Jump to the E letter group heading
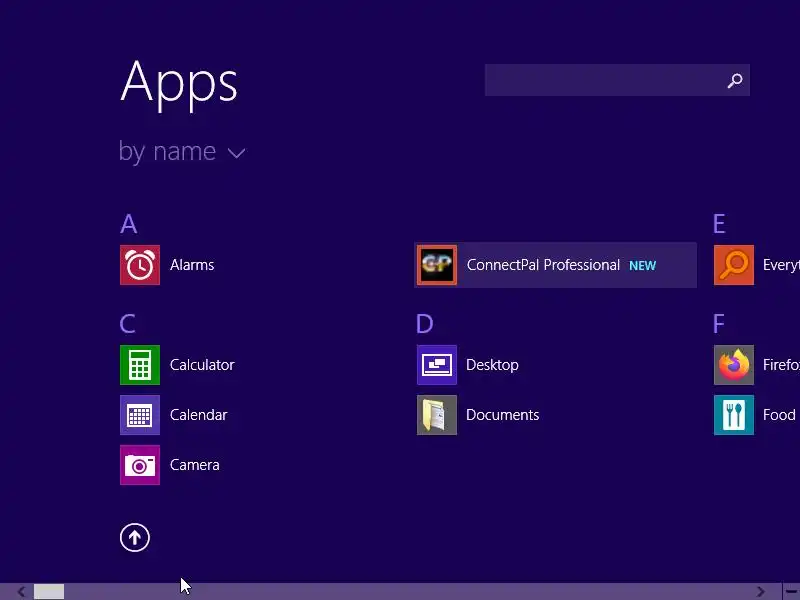800x600 pixels. [x=719, y=224]
